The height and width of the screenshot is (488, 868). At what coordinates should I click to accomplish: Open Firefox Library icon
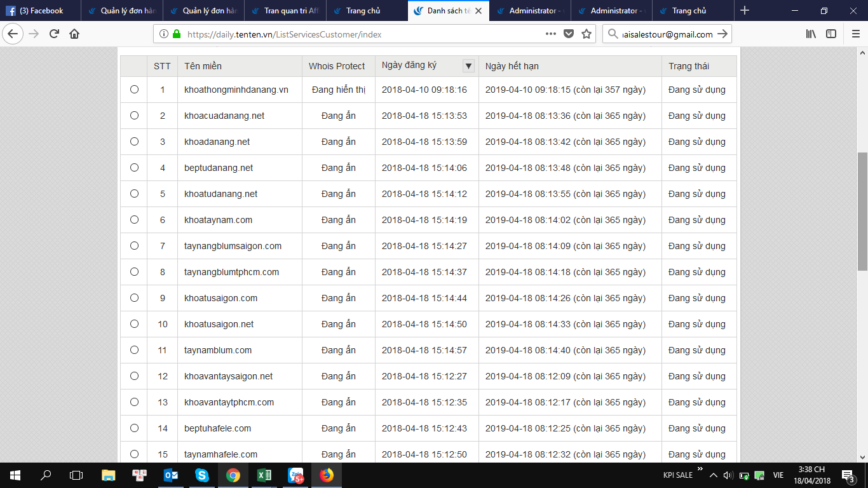[x=811, y=34]
